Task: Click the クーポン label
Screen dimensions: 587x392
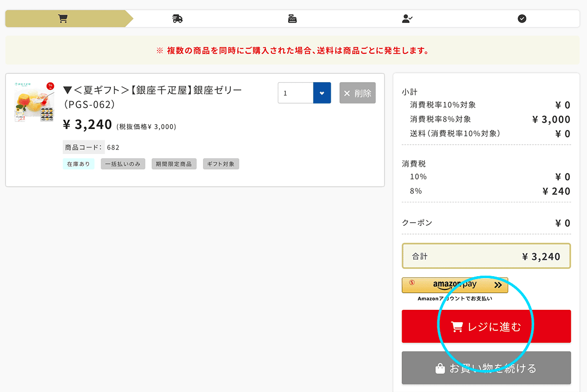Action: coord(417,223)
